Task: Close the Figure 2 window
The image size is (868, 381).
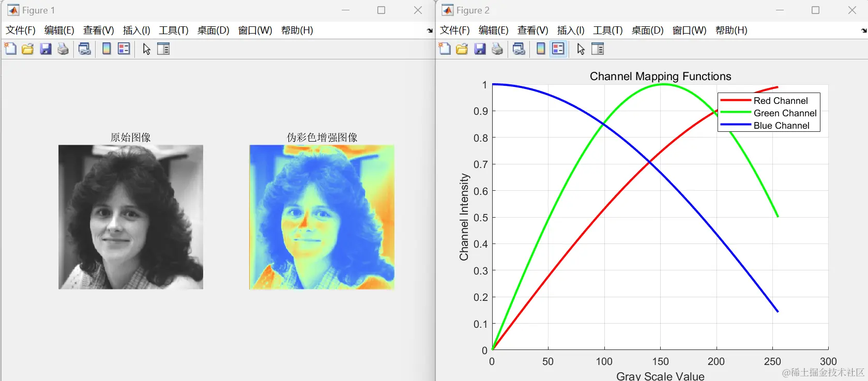Action: point(852,10)
